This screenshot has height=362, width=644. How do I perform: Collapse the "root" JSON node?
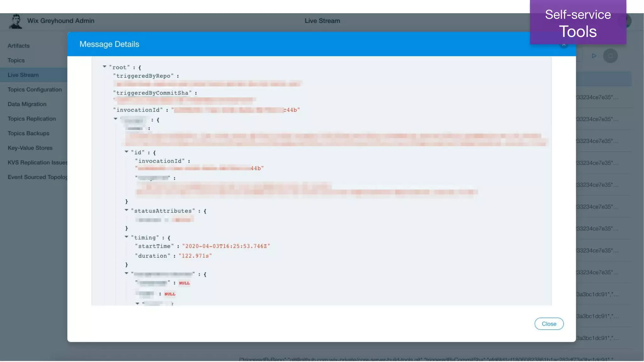click(104, 67)
